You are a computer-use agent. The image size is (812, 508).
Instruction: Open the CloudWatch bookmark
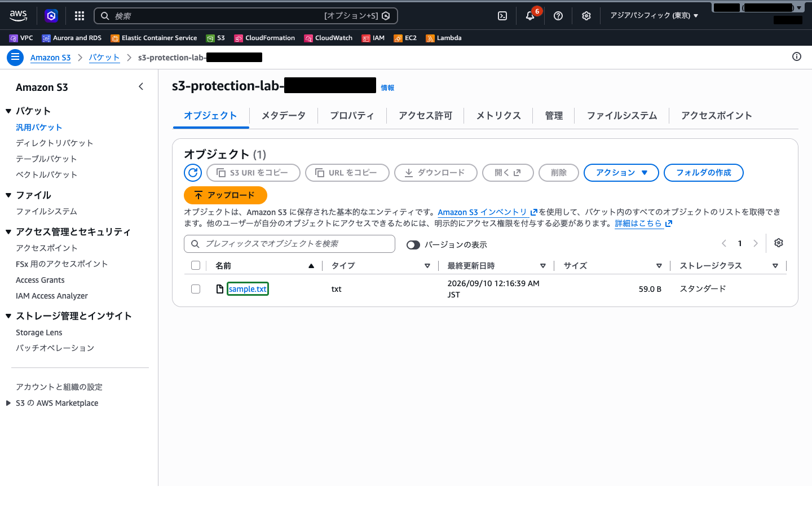click(328, 38)
